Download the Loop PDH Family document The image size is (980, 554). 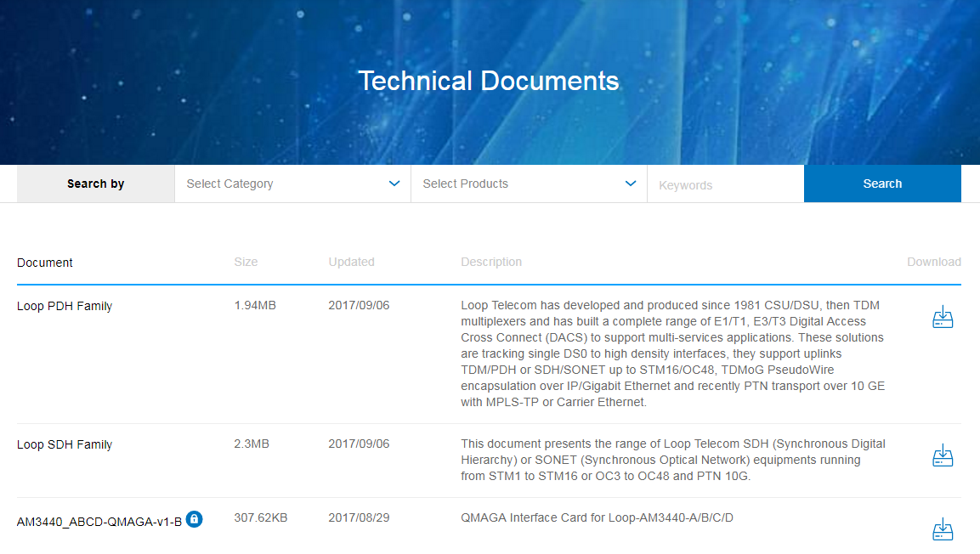tap(943, 317)
